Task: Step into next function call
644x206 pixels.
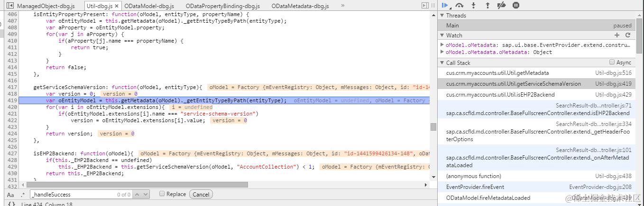Action: 473,5
